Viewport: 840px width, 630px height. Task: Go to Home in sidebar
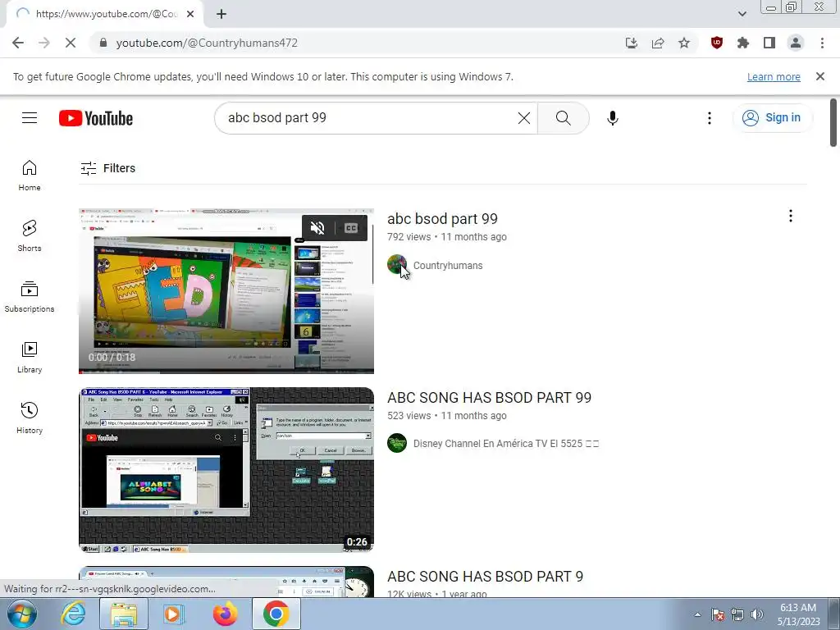[30, 176]
